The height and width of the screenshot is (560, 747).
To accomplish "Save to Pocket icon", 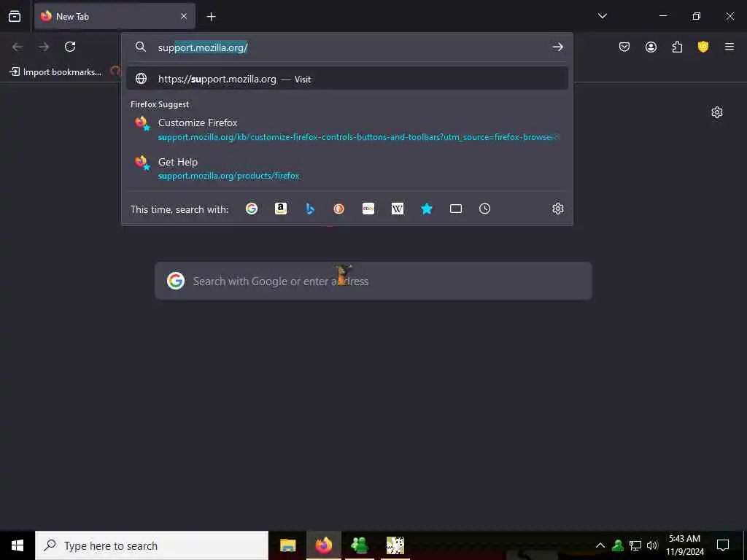I will (x=624, y=47).
